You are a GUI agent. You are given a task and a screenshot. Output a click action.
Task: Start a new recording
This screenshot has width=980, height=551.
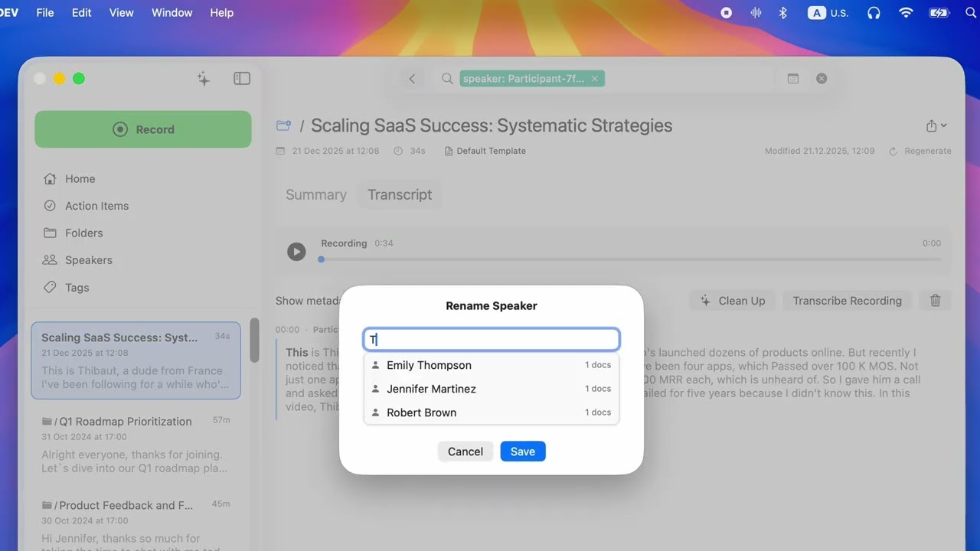[143, 129]
